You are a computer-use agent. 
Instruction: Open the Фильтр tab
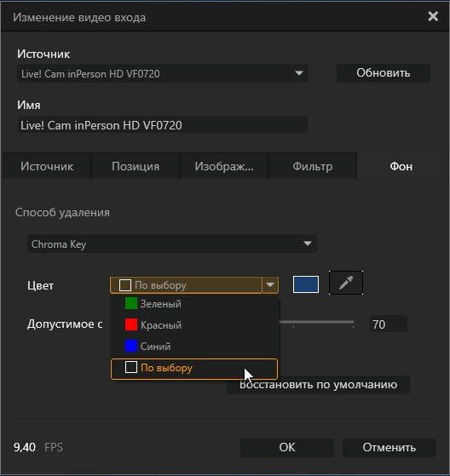[313, 166]
